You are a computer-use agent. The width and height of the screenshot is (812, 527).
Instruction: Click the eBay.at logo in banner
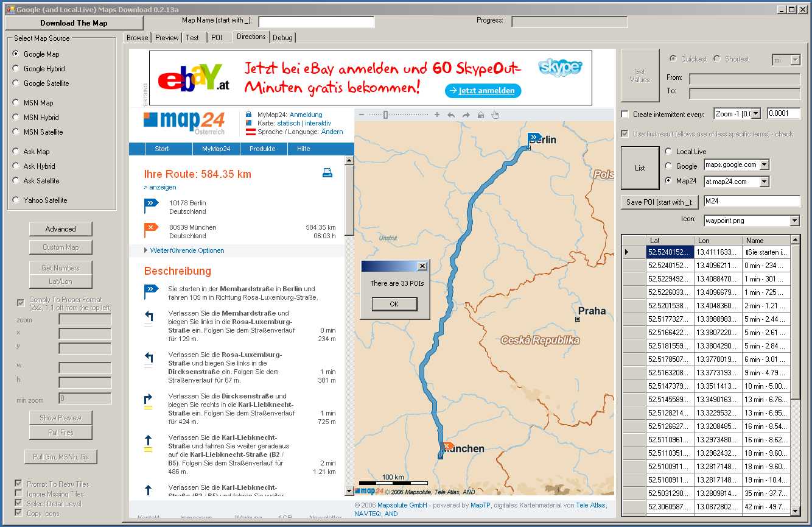pyautogui.click(x=193, y=79)
